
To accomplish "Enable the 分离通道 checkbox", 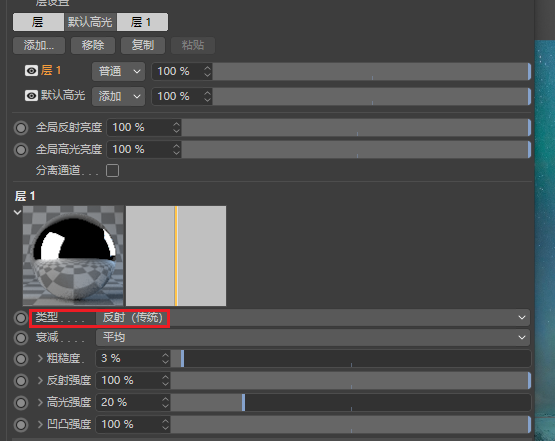I will point(113,171).
